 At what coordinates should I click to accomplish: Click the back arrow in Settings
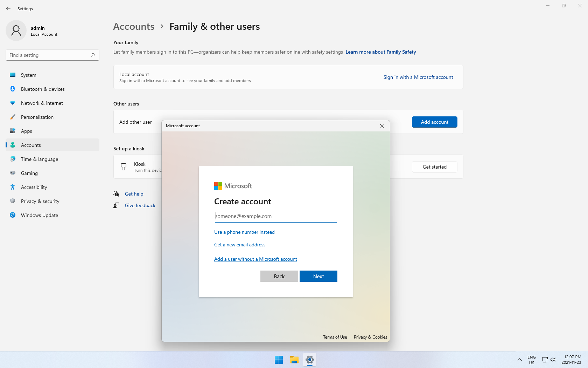click(x=8, y=8)
